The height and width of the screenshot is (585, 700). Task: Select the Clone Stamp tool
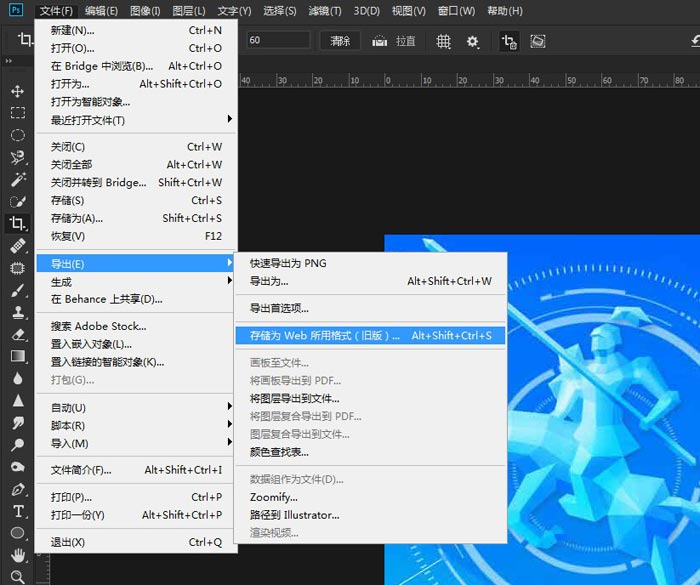(18, 312)
